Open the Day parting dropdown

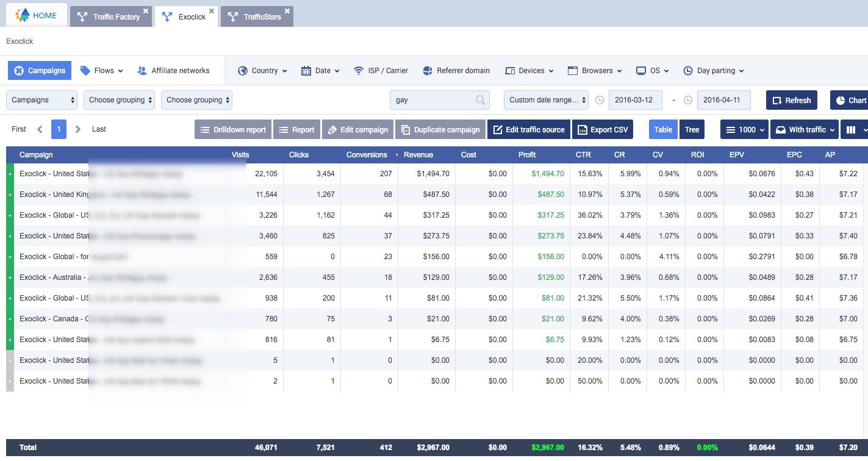[x=714, y=71]
